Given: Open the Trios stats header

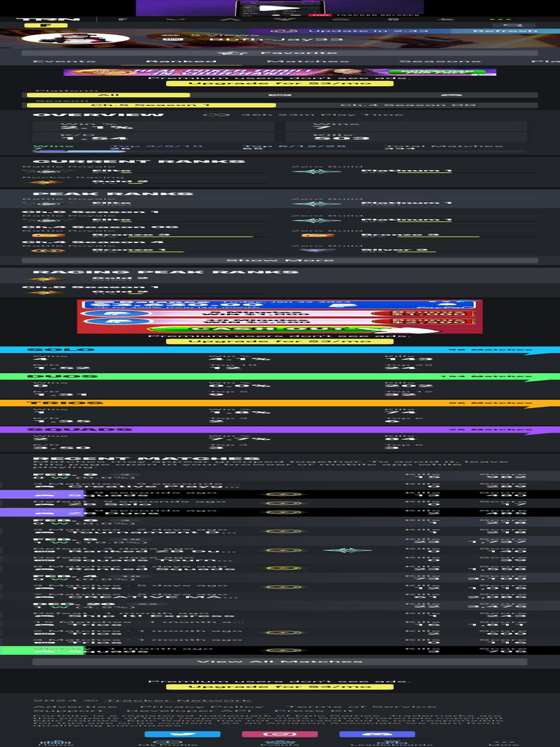Looking at the screenshot, I should [280, 403].
